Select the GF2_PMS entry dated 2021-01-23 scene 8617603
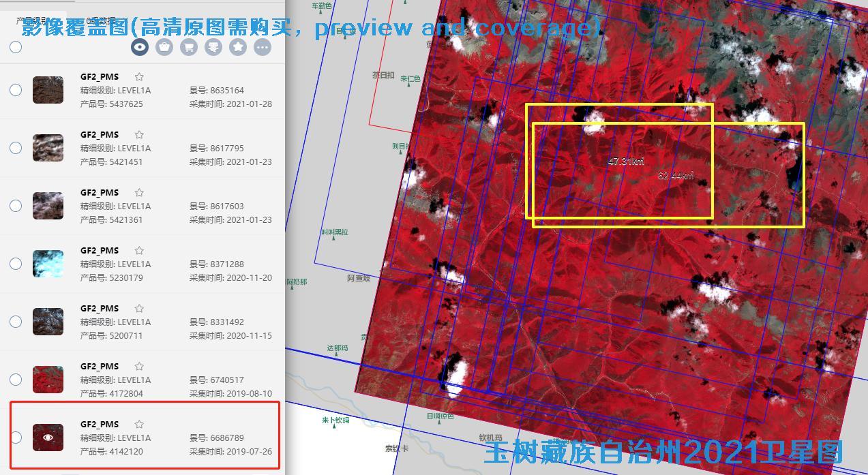The image size is (868, 475). (100, 193)
